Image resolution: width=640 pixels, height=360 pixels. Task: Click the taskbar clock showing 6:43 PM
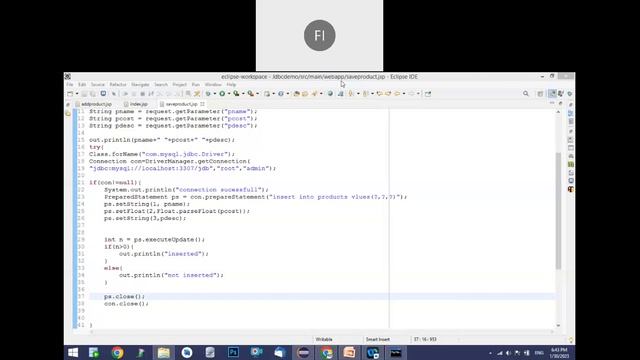(559, 353)
